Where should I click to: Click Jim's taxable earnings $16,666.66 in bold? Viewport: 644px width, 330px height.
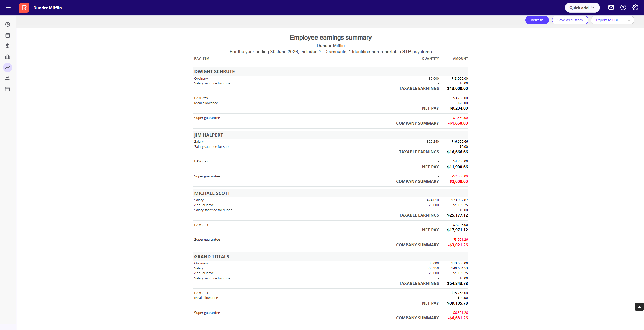(458, 152)
